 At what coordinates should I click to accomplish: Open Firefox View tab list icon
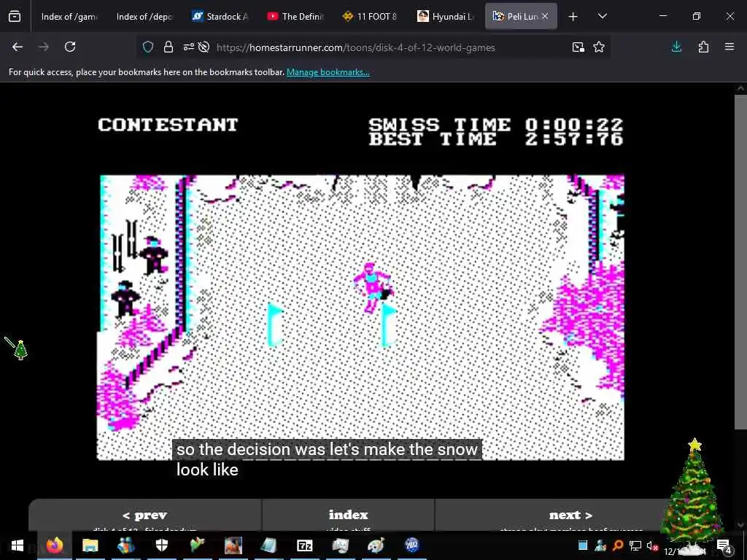(x=15, y=17)
